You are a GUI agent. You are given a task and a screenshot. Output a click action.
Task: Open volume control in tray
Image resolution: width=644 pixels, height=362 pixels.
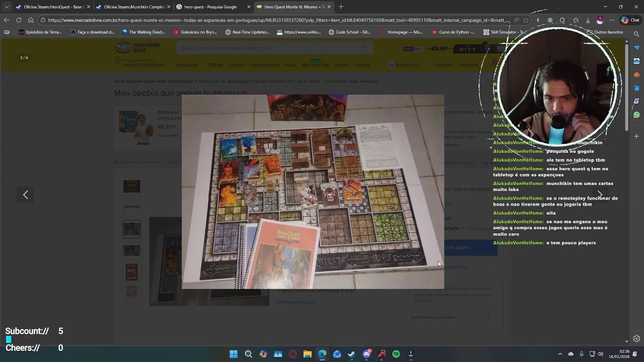point(600,354)
